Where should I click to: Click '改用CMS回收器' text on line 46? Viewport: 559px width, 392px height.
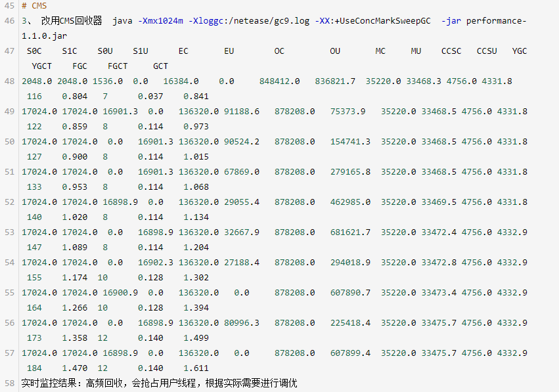click(72, 21)
